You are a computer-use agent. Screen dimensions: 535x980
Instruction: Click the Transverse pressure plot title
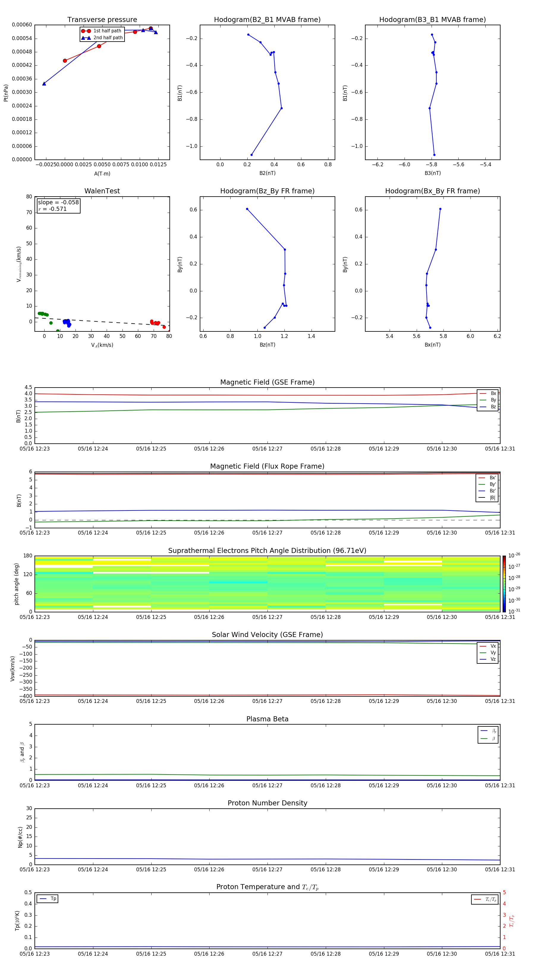coord(102,20)
